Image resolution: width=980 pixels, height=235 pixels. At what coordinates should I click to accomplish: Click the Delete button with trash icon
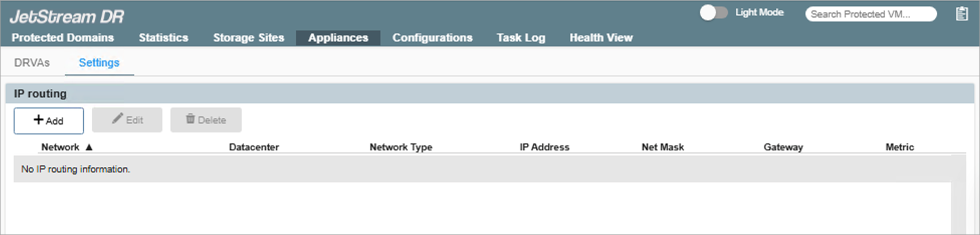(206, 120)
